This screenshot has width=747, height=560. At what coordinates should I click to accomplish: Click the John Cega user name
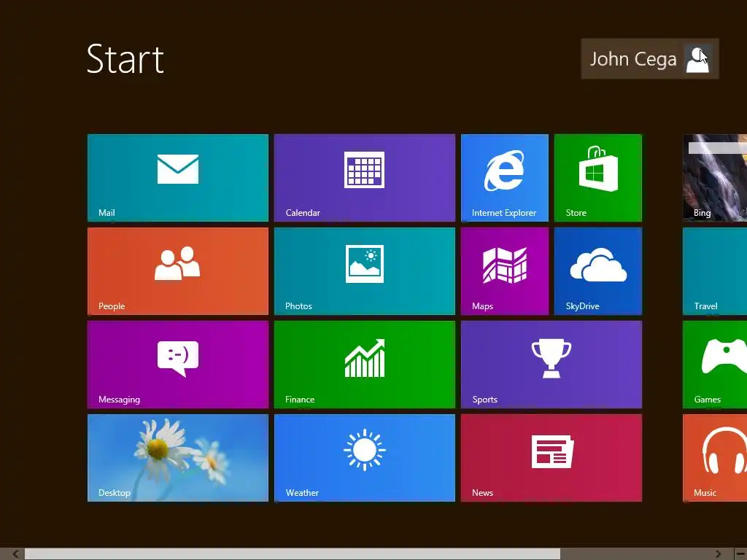[633, 59]
